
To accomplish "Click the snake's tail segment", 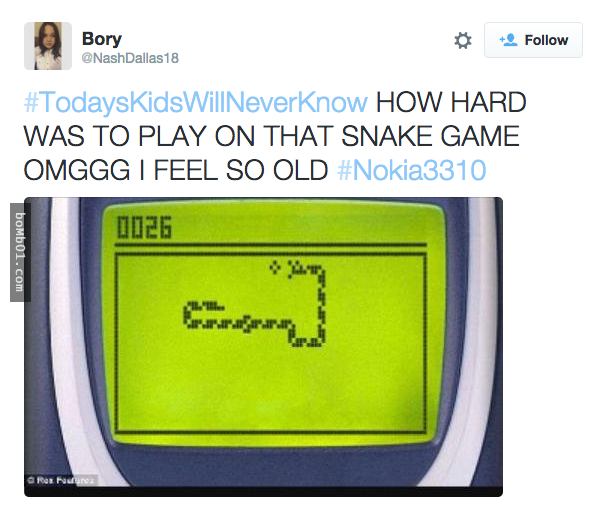I will (209, 305).
